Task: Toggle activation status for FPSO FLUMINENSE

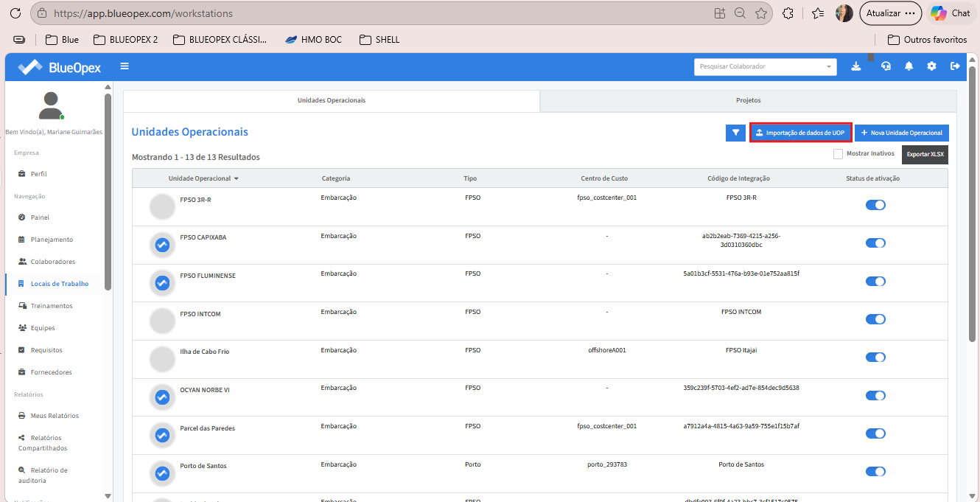Action: [x=875, y=281]
